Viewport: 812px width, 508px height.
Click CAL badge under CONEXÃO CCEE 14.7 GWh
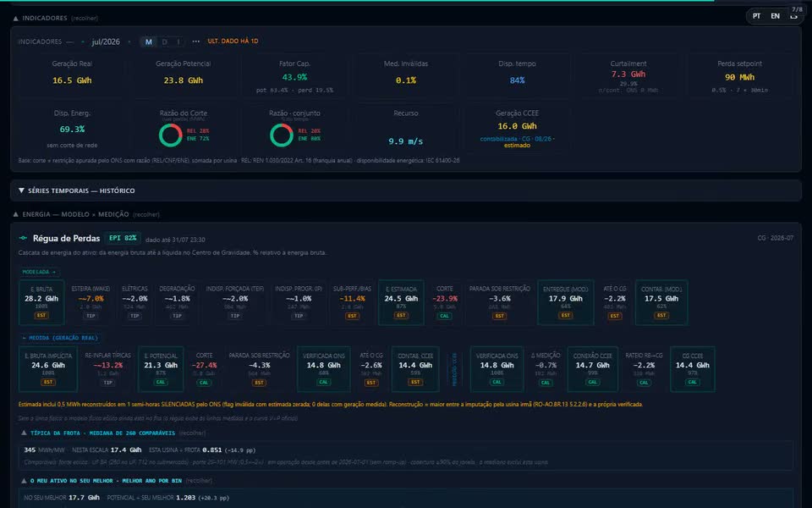tap(592, 382)
